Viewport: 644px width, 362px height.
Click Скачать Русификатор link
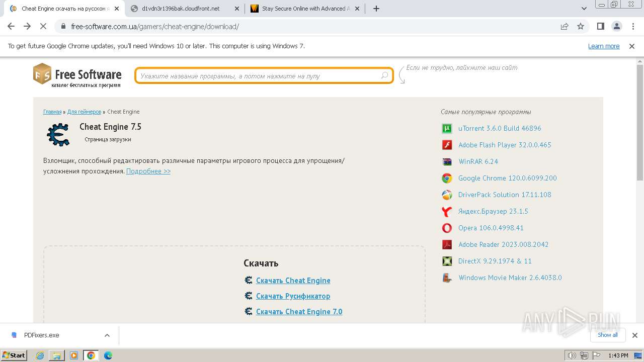click(x=293, y=296)
